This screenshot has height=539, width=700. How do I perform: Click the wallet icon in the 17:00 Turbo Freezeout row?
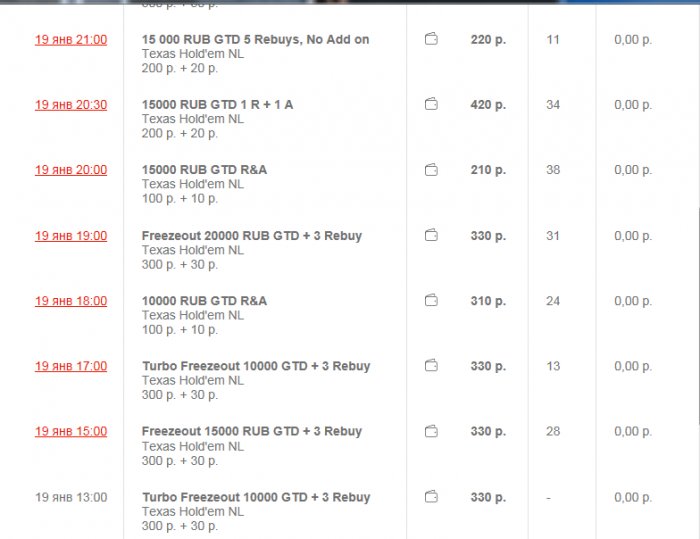pyautogui.click(x=431, y=366)
